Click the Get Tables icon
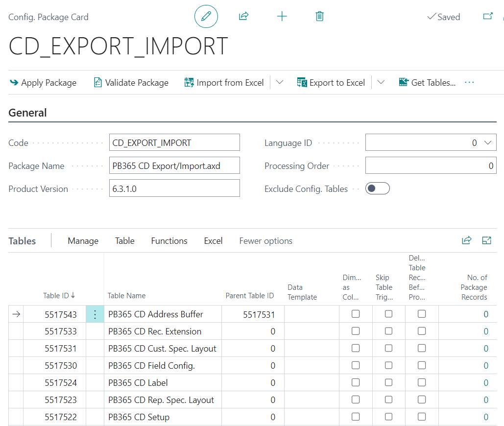 (x=404, y=82)
